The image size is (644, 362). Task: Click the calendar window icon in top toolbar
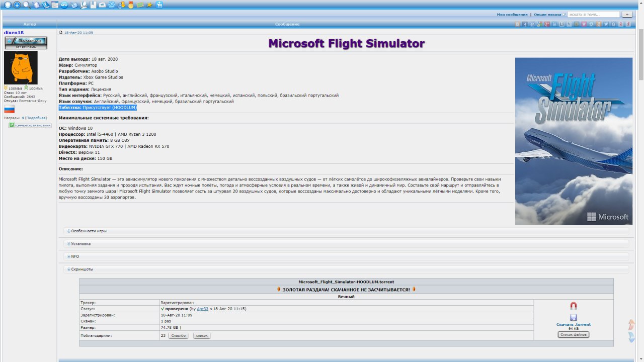(x=55, y=5)
